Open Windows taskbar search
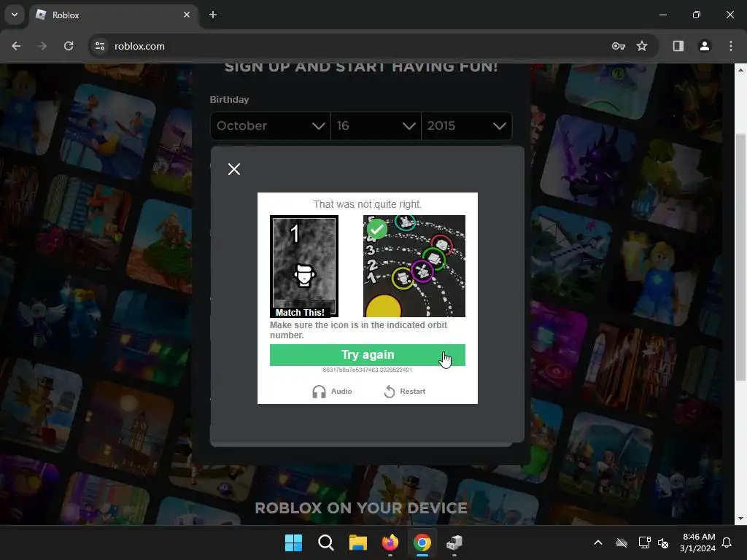Viewport: 747px width, 560px height. click(326, 542)
